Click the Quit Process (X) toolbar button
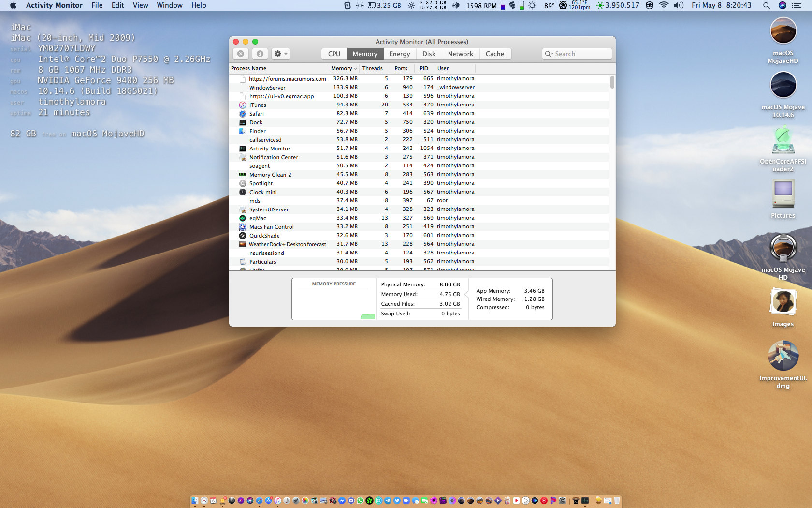This screenshot has width=812, height=508. pyautogui.click(x=241, y=54)
